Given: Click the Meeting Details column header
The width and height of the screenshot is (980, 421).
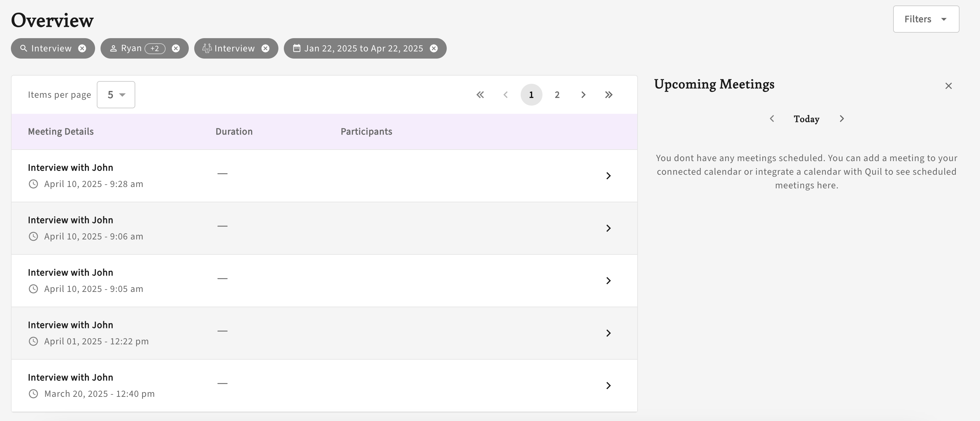Looking at the screenshot, I should (61, 131).
